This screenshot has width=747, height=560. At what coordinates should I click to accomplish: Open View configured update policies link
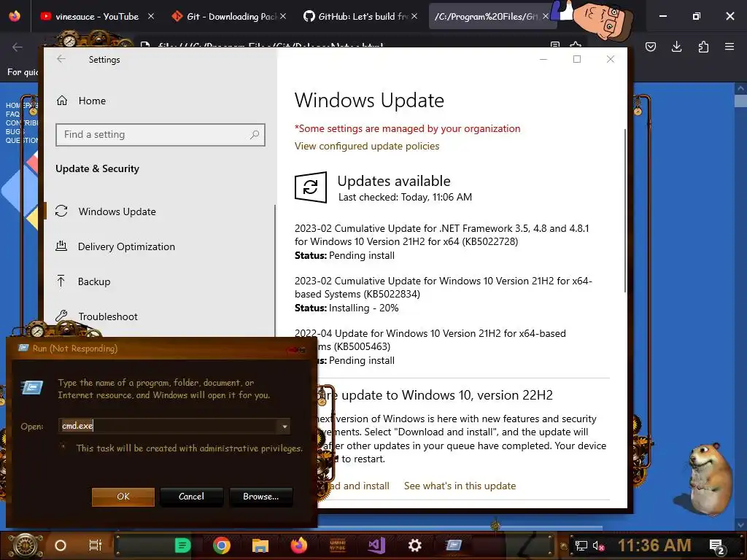point(367,146)
